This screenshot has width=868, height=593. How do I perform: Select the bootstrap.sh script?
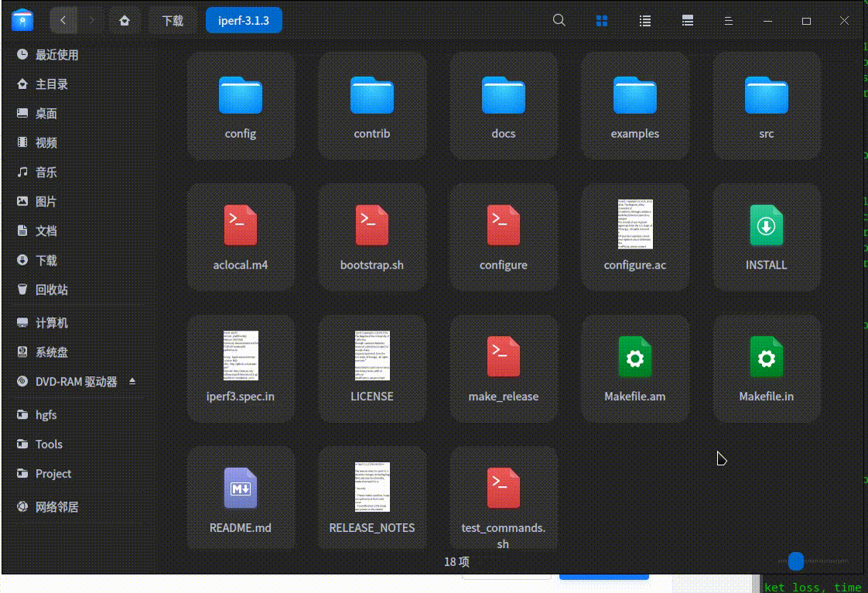372,237
